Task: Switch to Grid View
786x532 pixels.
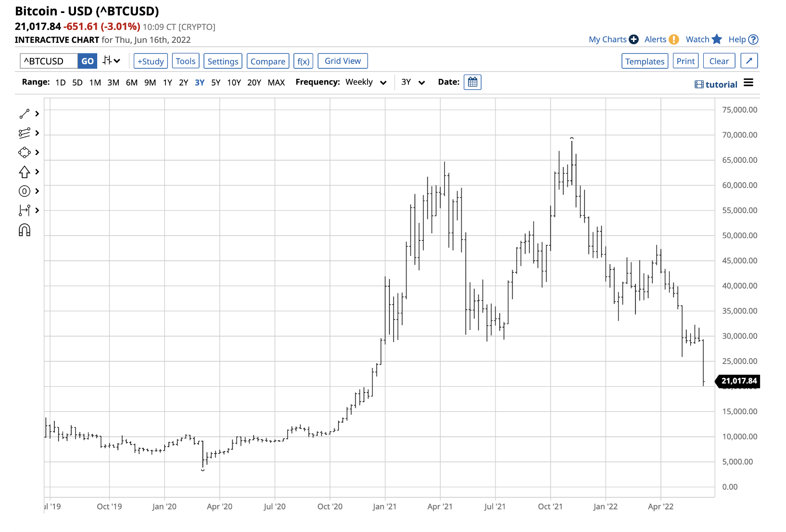Action: coord(342,61)
